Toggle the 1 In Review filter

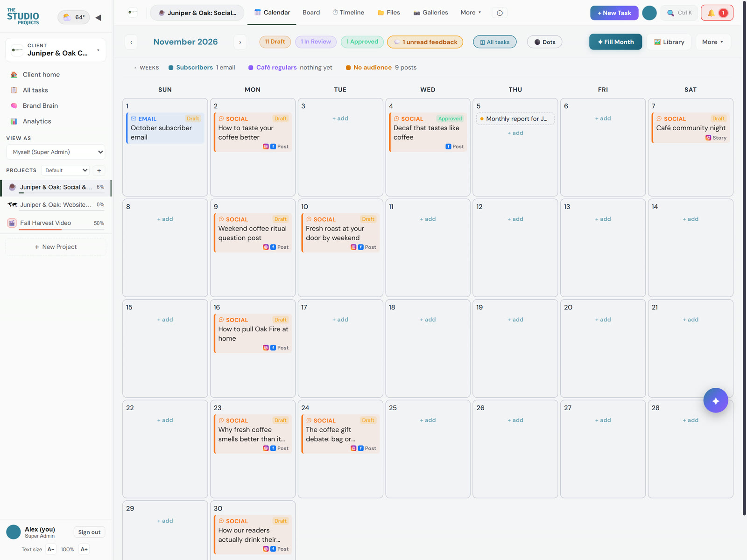316,42
